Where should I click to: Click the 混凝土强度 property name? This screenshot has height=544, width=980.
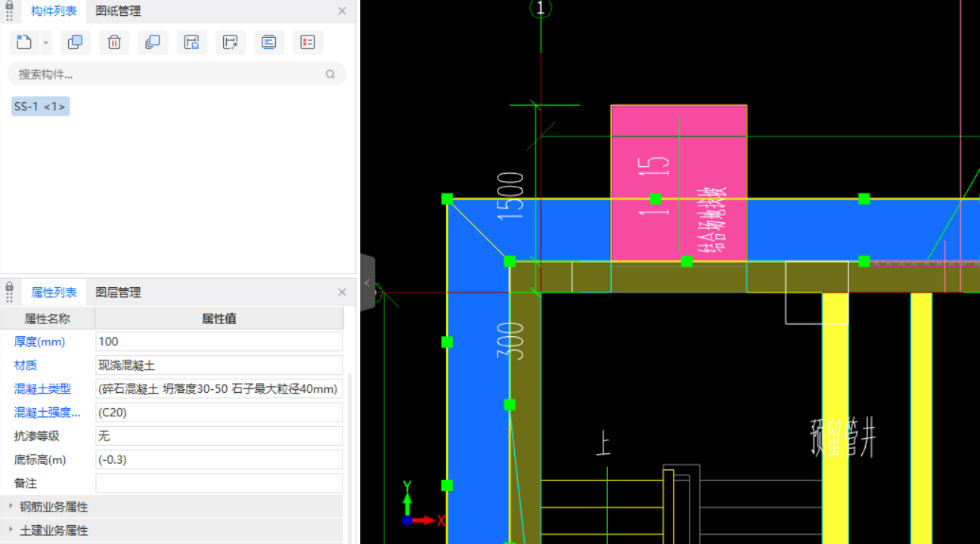tap(47, 413)
